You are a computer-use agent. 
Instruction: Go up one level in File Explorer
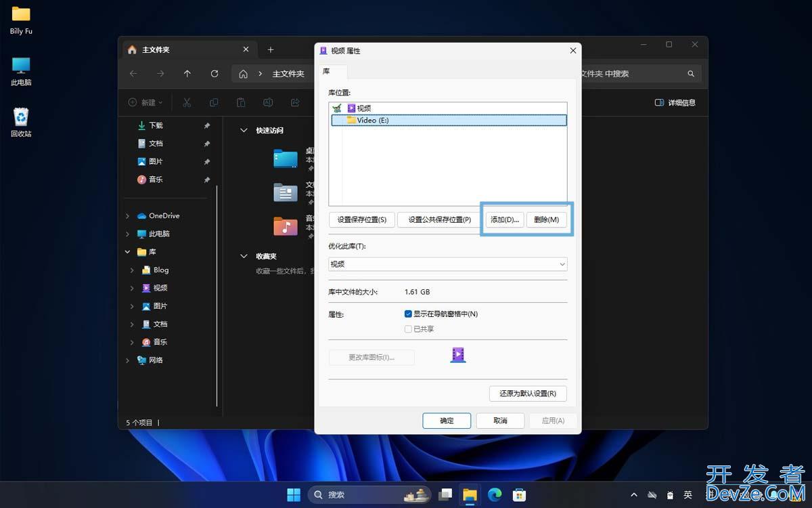point(187,74)
